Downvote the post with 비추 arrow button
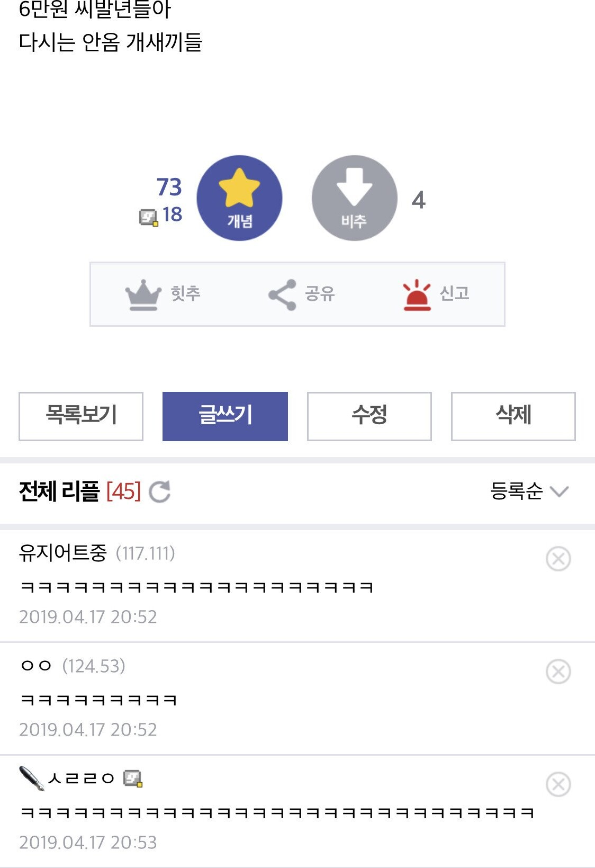The image size is (595, 868). coord(354,198)
